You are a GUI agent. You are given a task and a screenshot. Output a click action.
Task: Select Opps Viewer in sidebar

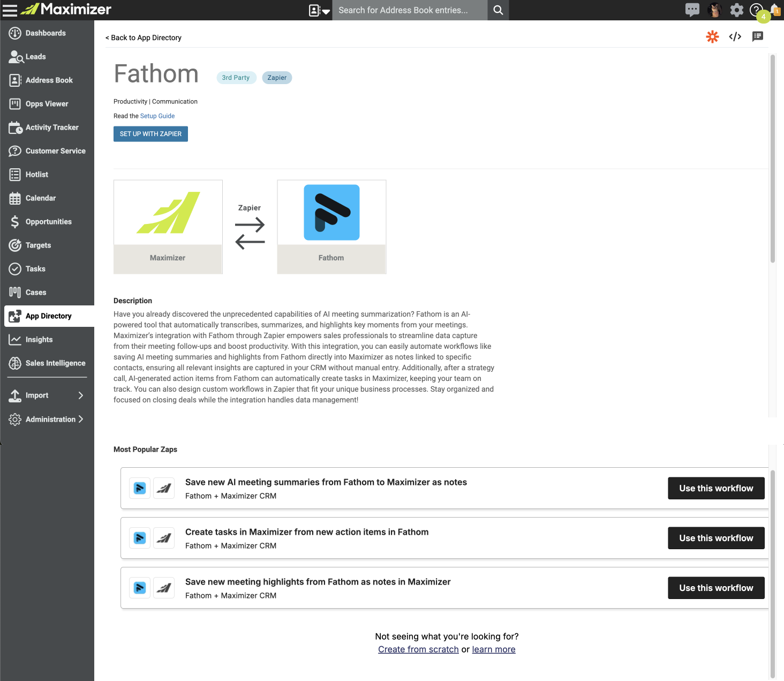point(47,104)
